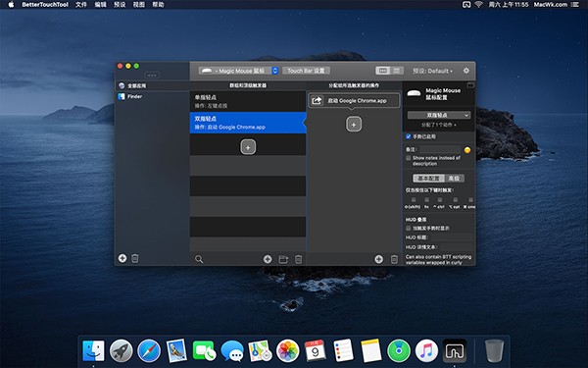Enable HUD display when gesture triggers
This screenshot has height=368, width=588.
[409, 228]
